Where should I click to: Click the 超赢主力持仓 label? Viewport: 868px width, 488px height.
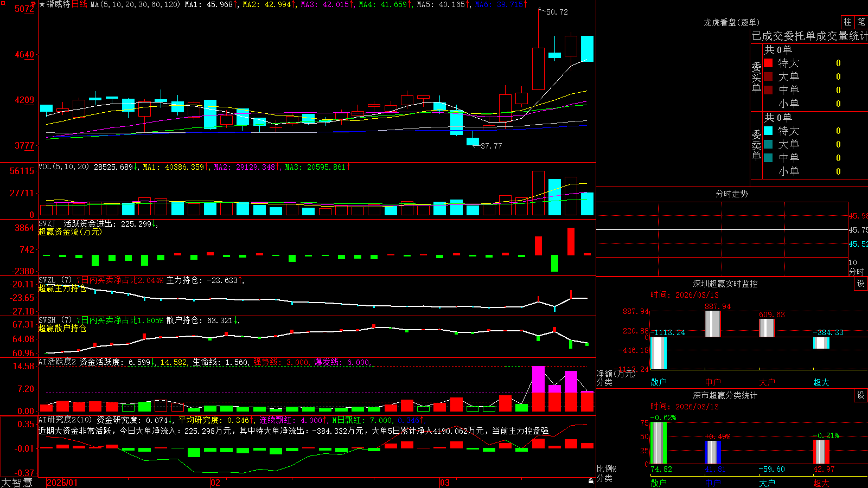point(62,288)
